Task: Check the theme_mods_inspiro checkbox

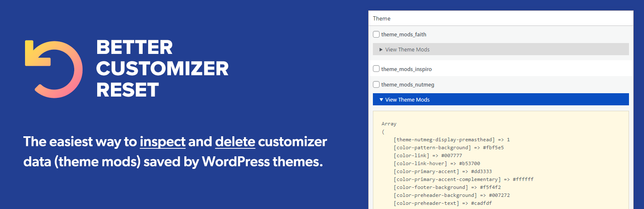Action: coord(376,69)
